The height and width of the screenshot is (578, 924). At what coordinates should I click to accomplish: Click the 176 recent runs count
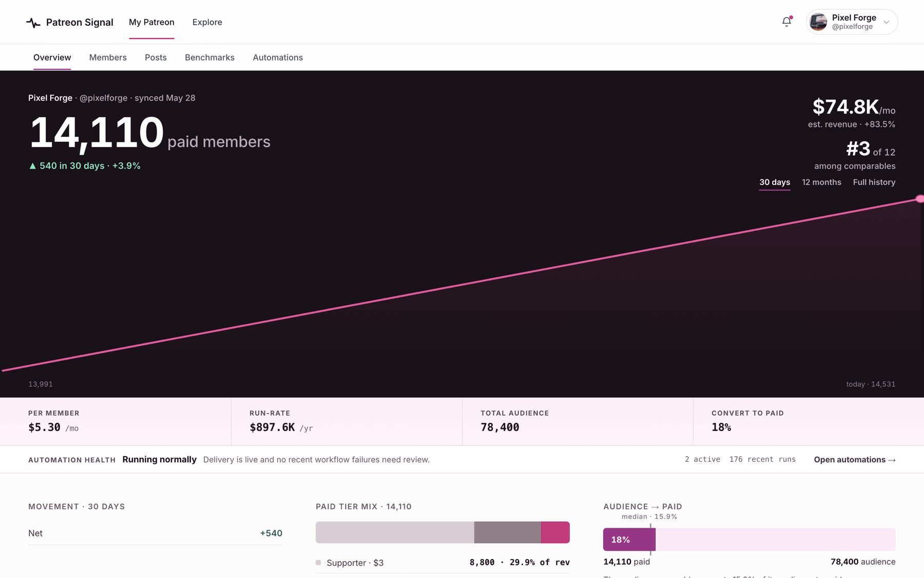tap(762, 459)
